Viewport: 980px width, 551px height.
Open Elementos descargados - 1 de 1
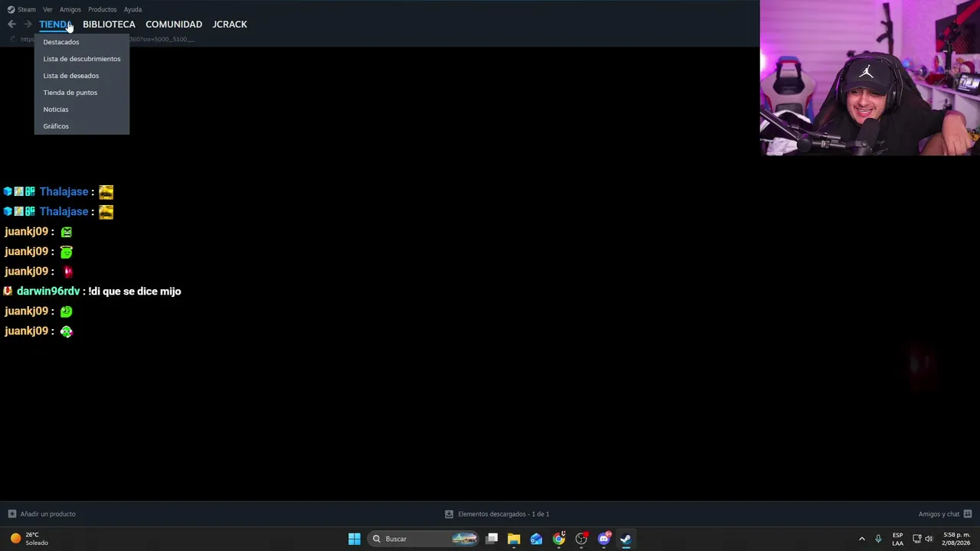click(498, 514)
